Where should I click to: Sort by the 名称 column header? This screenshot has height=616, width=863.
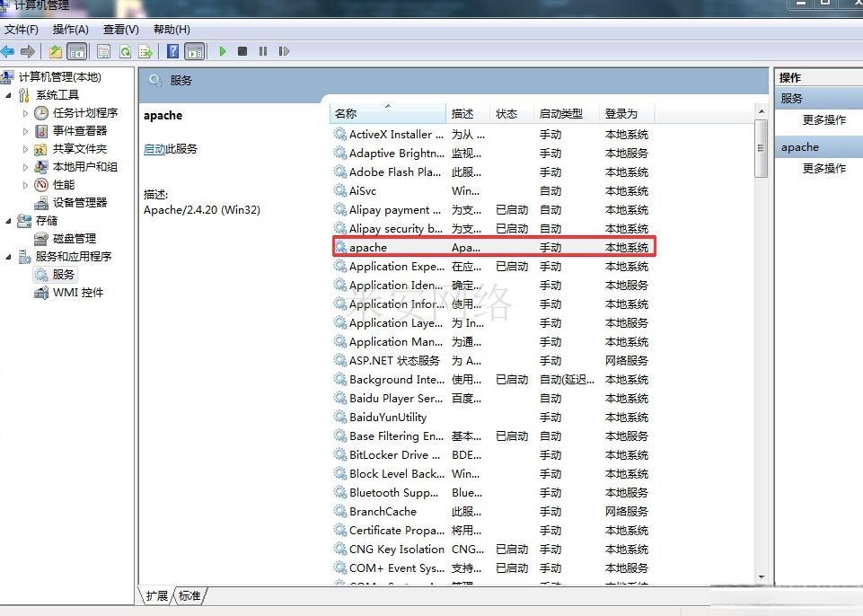(x=387, y=113)
